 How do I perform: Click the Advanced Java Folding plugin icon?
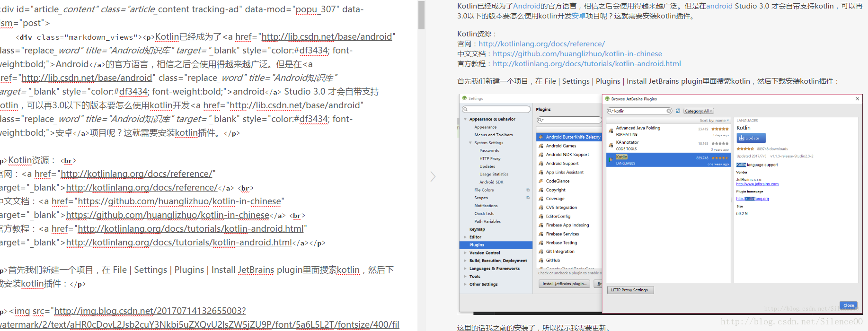point(611,131)
